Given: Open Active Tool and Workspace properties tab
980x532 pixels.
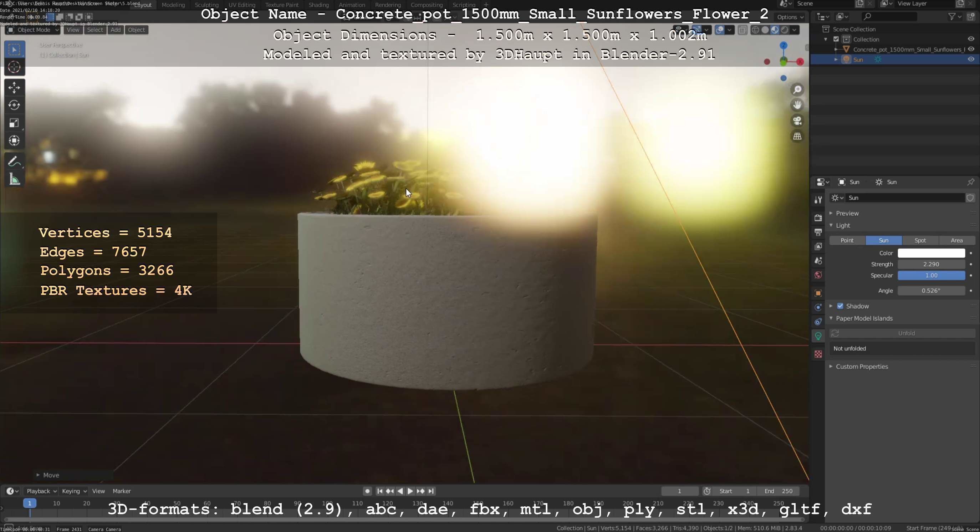Looking at the screenshot, I should pos(818,200).
